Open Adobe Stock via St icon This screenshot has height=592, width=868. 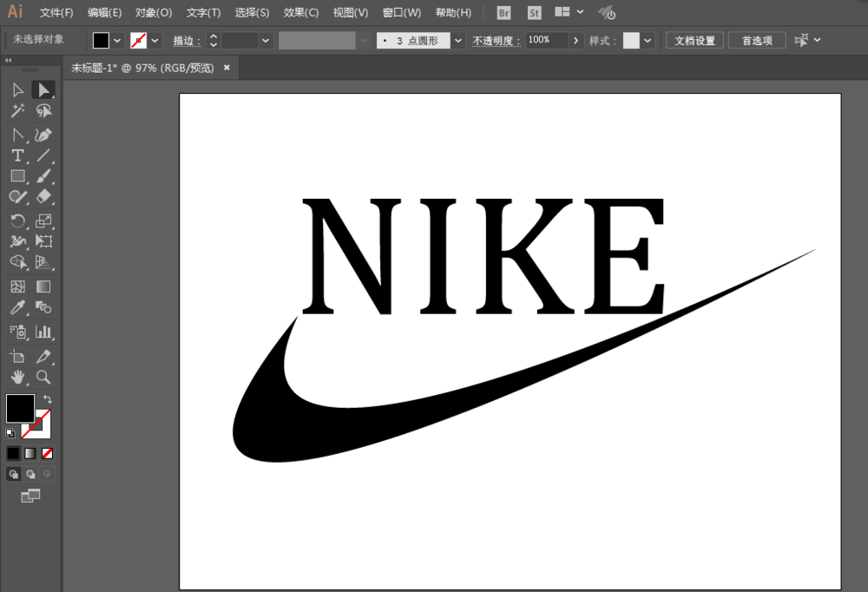(x=534, y=13)
